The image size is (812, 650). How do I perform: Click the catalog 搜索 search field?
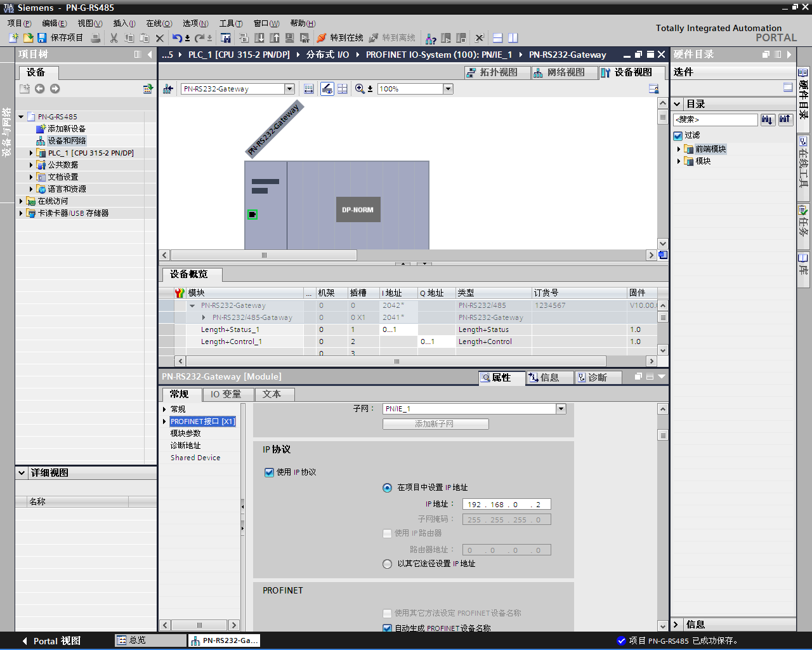coord(716,119)
